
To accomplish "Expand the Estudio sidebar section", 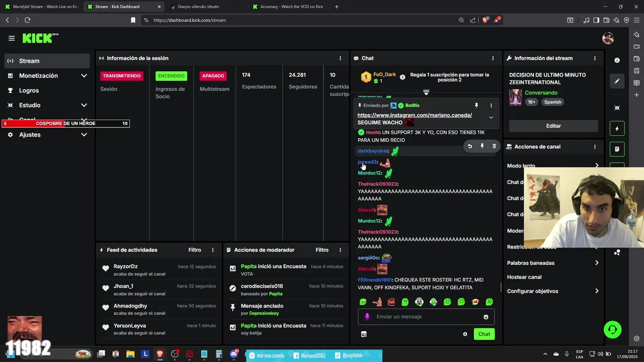I will tap(84, 105).
